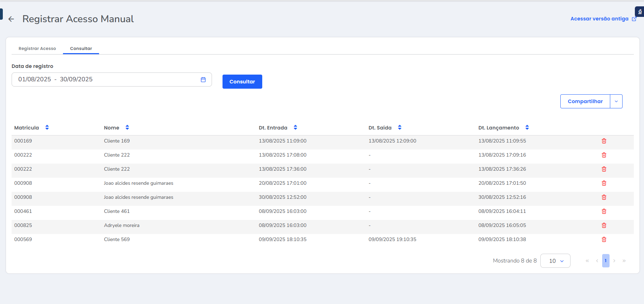This screenshot has height=304, width=644.
Task: Delete the 20/08/2025 Joao alcides record
Action: click(604, 183)
